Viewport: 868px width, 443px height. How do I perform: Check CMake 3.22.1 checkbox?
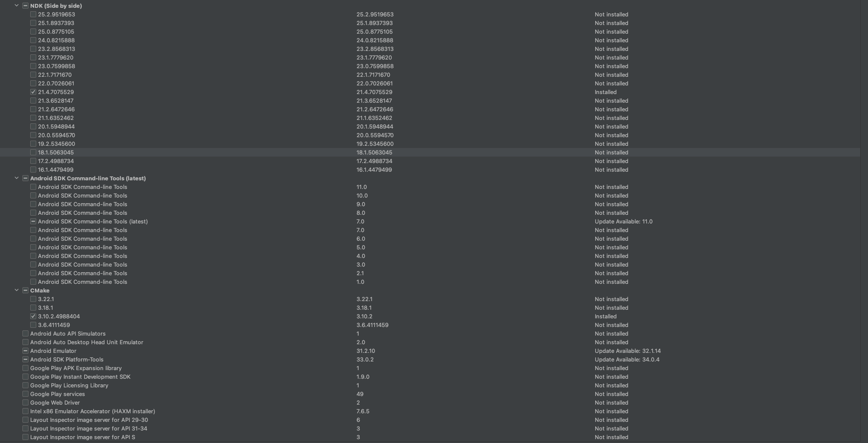33,299
